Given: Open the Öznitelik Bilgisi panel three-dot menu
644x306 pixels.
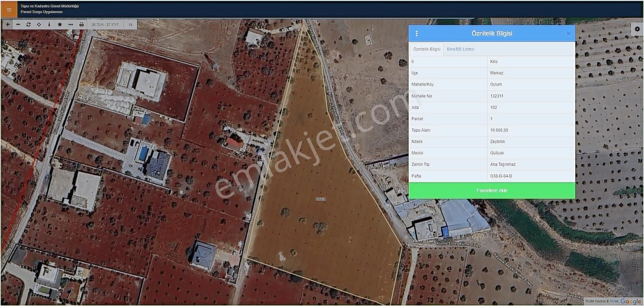Looking at the screenshot, I should click(x=417, y=33).
